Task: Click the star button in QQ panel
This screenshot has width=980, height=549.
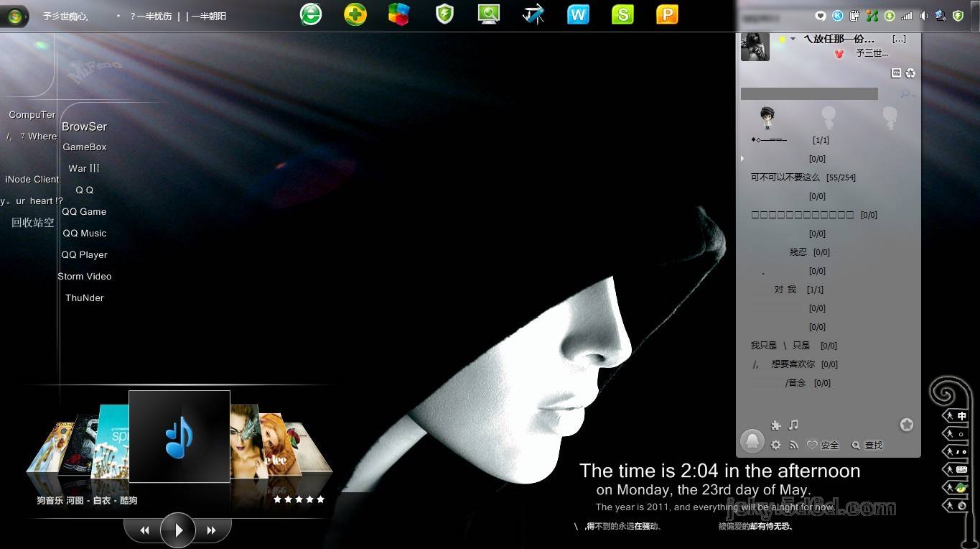Action: coord(907,425)
